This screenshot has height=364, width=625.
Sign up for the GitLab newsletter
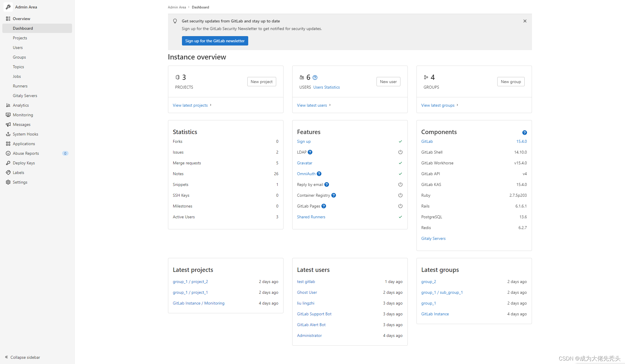[x=215, y=41]
